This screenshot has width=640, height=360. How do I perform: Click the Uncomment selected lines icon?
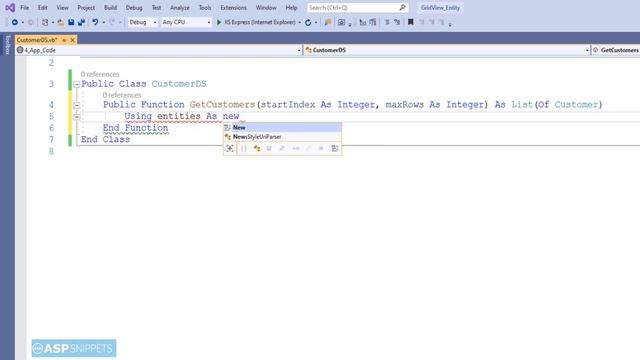(397, 22)
